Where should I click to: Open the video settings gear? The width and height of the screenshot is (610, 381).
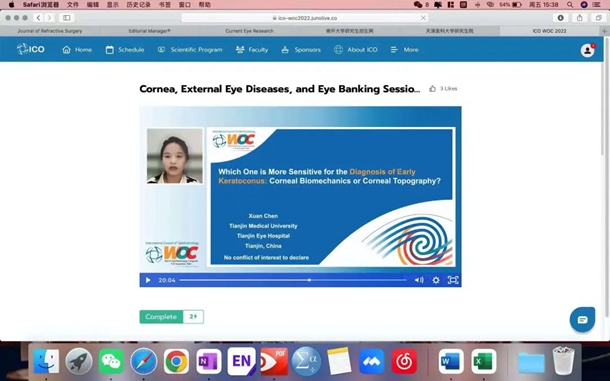coord(436,280)
